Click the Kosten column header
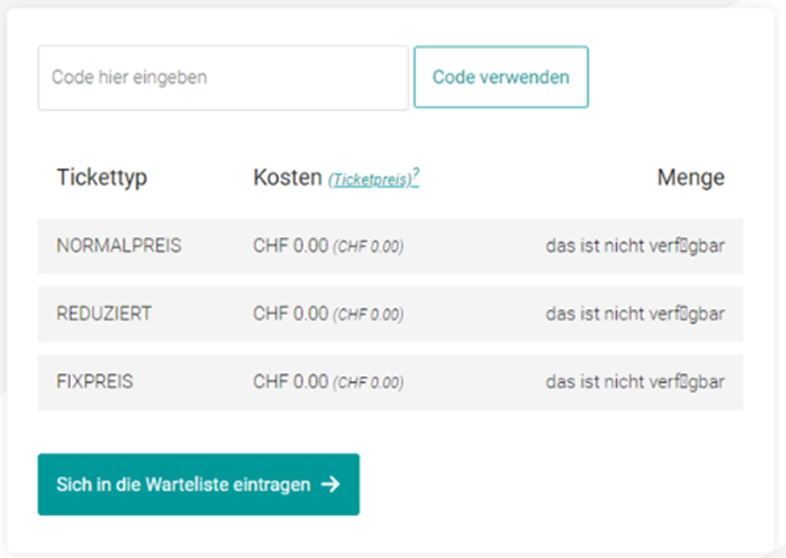This screenshot has width=786, height=558. [x=287, y=177]
